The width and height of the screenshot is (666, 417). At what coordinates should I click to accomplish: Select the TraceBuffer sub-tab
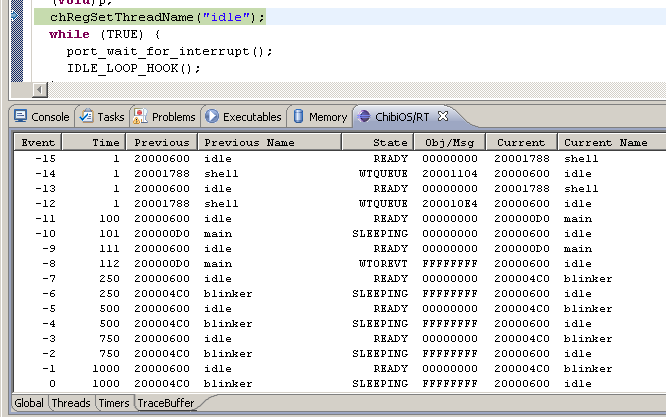(166, 403)
